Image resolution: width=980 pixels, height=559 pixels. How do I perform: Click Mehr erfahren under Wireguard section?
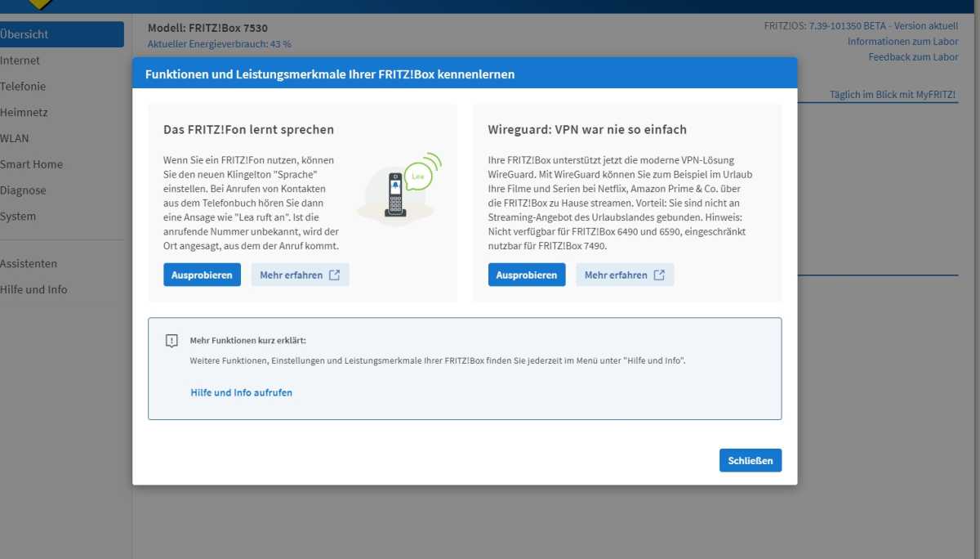[625, 275]
